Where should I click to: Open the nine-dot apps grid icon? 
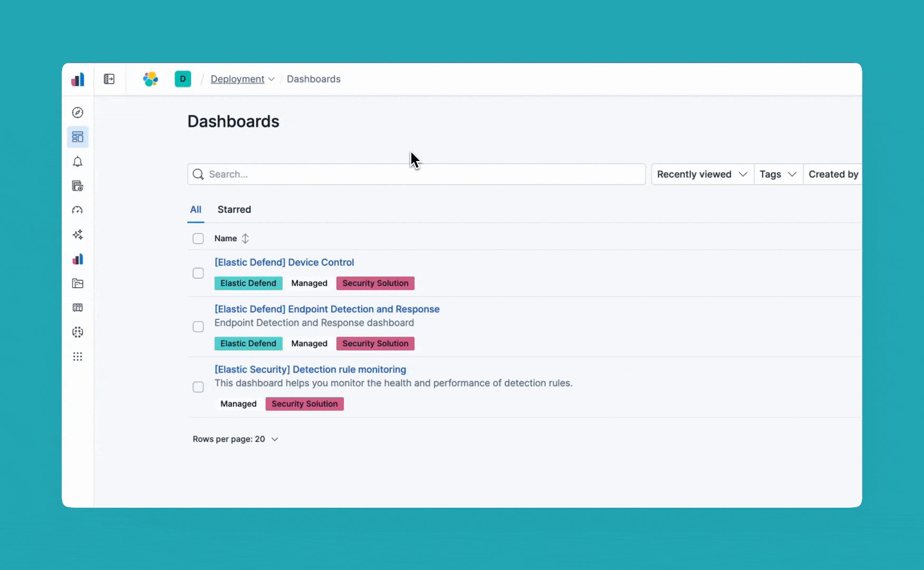(78, 357)
